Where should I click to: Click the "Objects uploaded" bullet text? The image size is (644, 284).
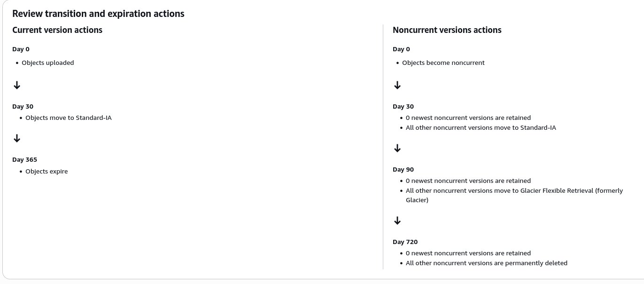click(47, 63)
